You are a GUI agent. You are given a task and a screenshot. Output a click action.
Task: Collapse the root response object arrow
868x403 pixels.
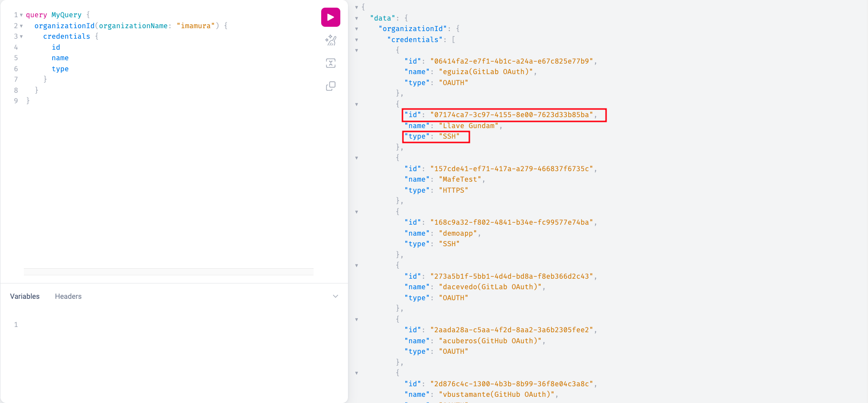click(x=357, y=7)
